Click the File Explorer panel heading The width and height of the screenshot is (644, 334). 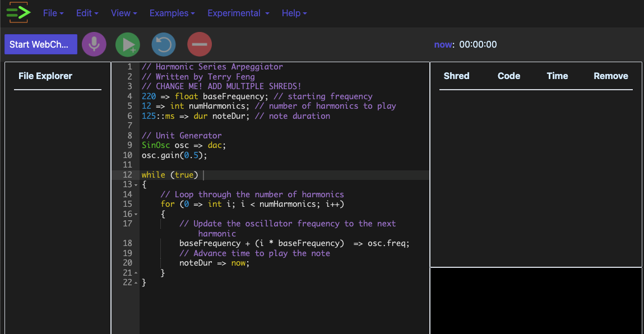45,76
